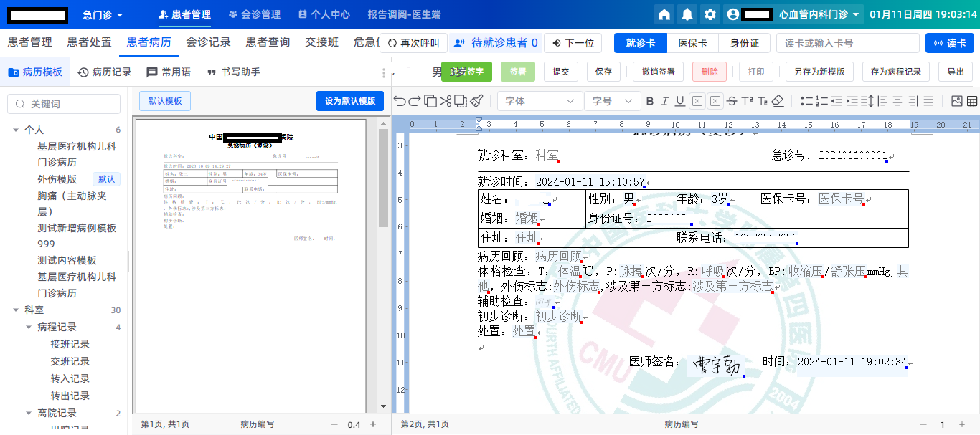Image resolution: width=980 pixels, height=435 pixels.
Task: Click the 读卡 button
Action: pos(950,43)
